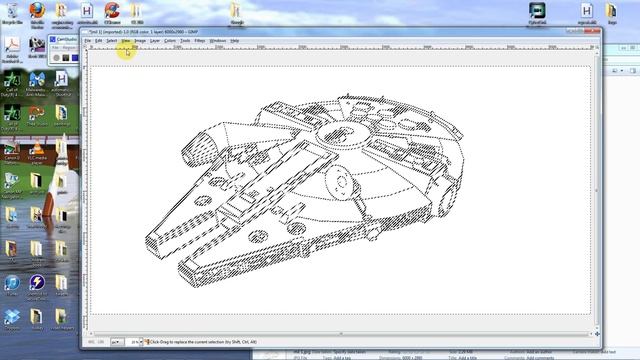Open the Colors menu in GIMP
640x360 pixels.
point(170,41)
